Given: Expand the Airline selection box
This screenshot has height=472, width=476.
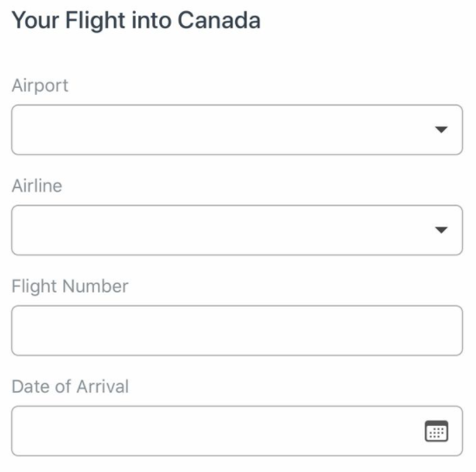Looking at the screenshot, I should (x=237, y=230).
